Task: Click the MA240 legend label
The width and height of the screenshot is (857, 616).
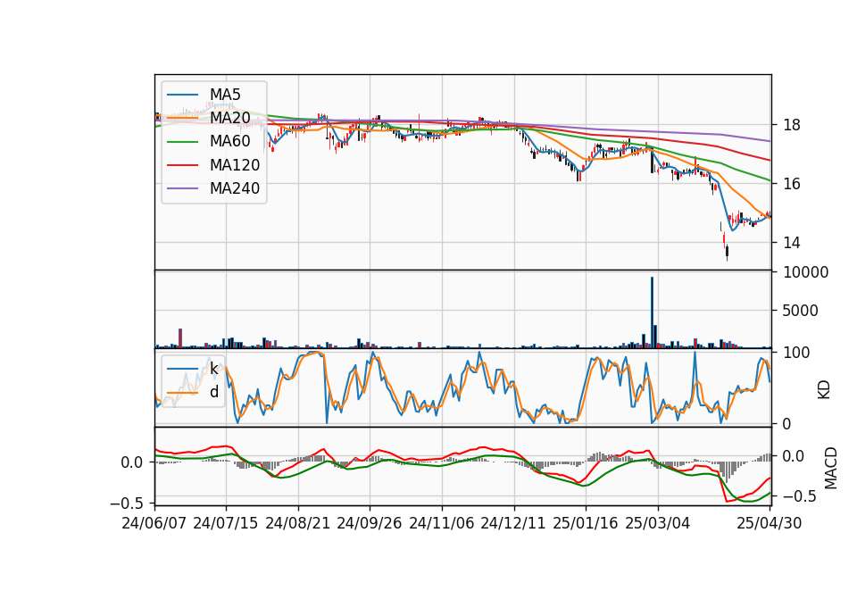Action: click(x=235, y=188)
